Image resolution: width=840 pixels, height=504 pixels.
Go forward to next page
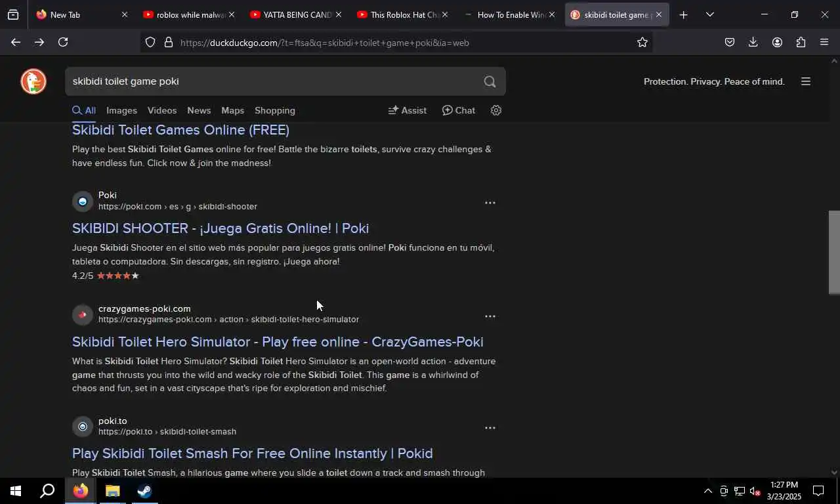click(x=39, y=42)
